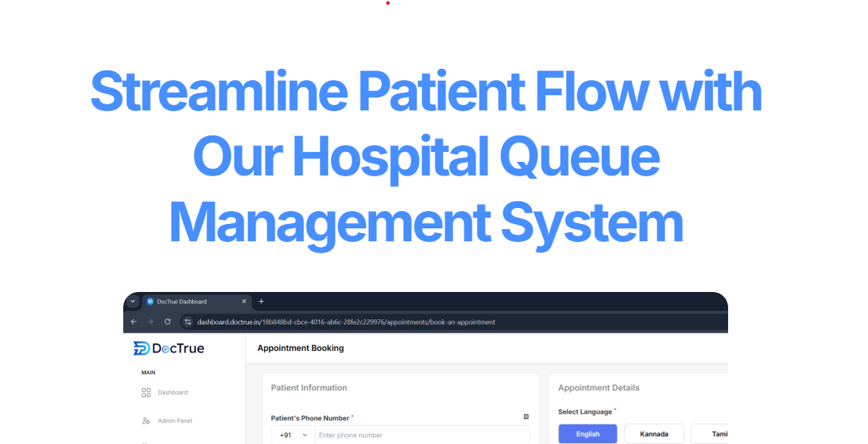Open the Admin Panel page
Viewport: 868px width, 444px height.
coord(175,421)
